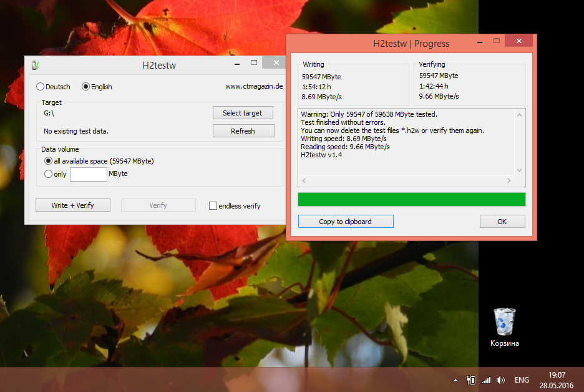Click Copy to clipboard button
Screen dimensions: 584x392
tap(346, 222)
